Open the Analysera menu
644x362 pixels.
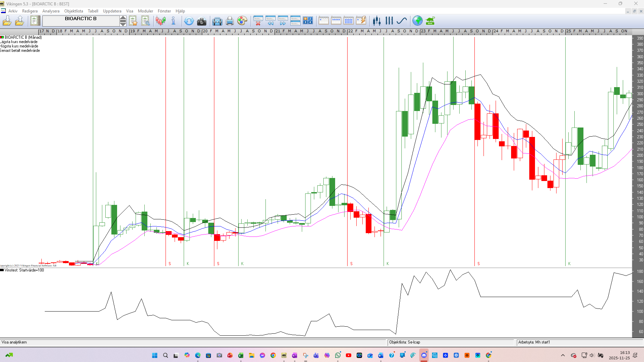51,11
